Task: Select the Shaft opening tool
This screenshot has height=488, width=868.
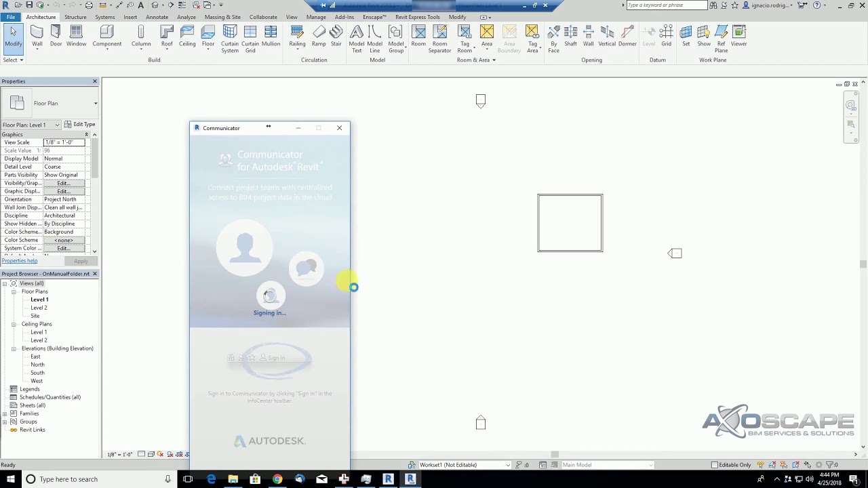Action: coord(570,37)
